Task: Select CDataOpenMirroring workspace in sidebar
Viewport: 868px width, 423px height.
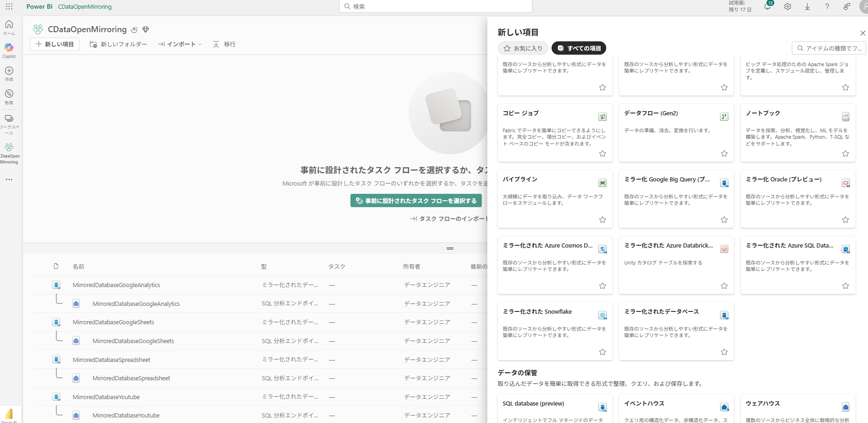Action: tap(9, 153)
